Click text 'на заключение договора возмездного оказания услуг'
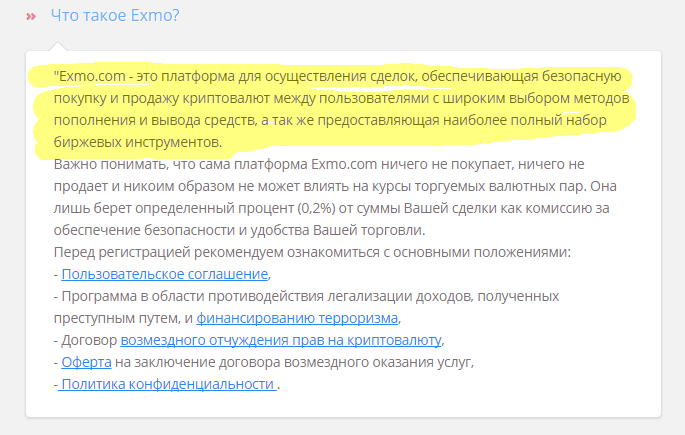Viewport: 685px width, 435px height. pos(294,362)
